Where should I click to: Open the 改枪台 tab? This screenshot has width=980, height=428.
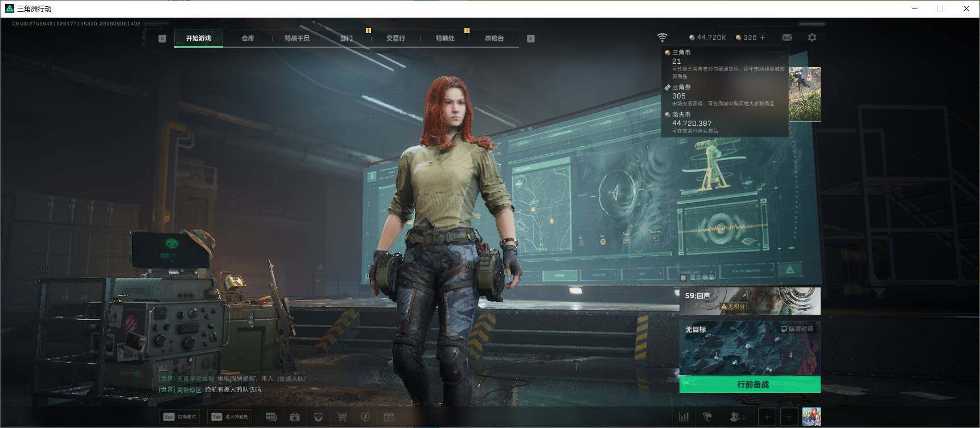tap(494, 38)
